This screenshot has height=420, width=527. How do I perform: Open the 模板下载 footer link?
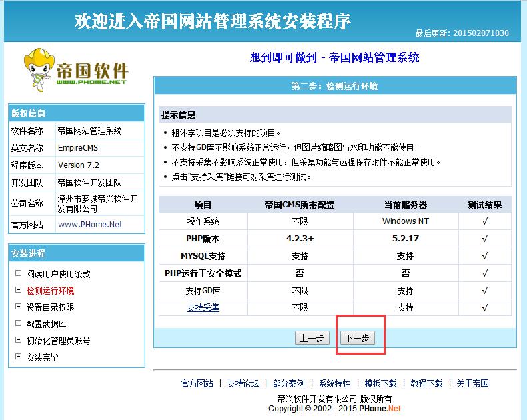point(380,383)
